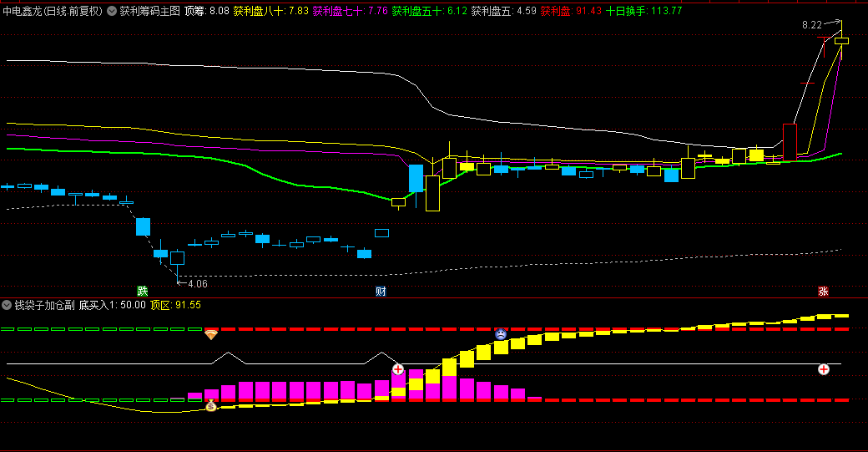Click the 获利盘七十: 7.76 legend
868x452 pixels.
[x=350, y=11]
